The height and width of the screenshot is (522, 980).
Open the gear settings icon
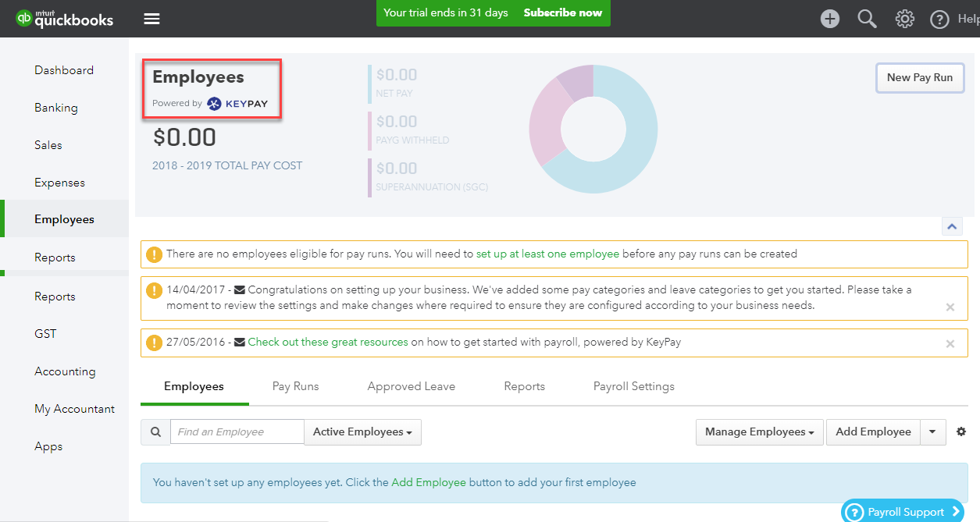coord(904,19)
